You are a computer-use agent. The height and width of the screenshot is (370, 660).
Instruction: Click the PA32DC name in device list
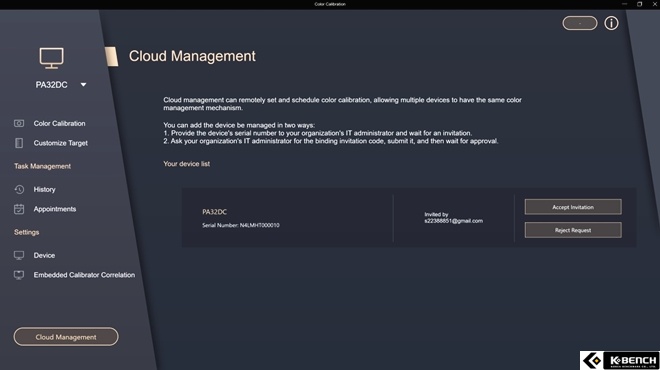pos(214,212)
